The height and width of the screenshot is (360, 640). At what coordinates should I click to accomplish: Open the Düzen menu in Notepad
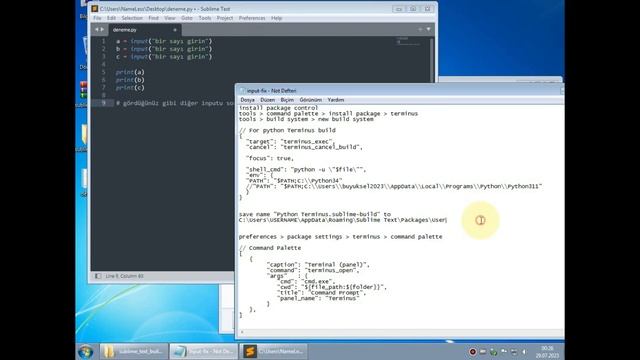[x=267, y=100]
